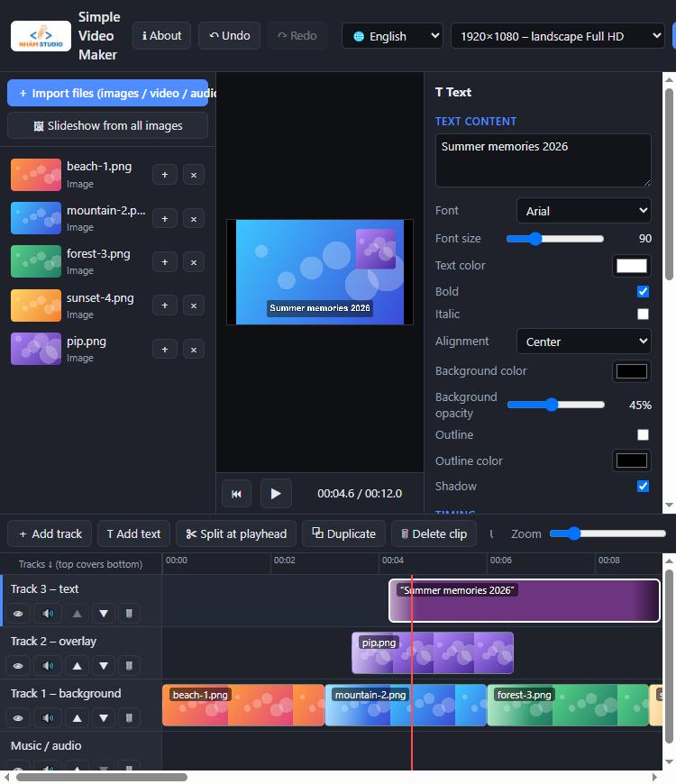
Task: Click the sunset-4.png thumbnail in media list
Action: [36, 305]
